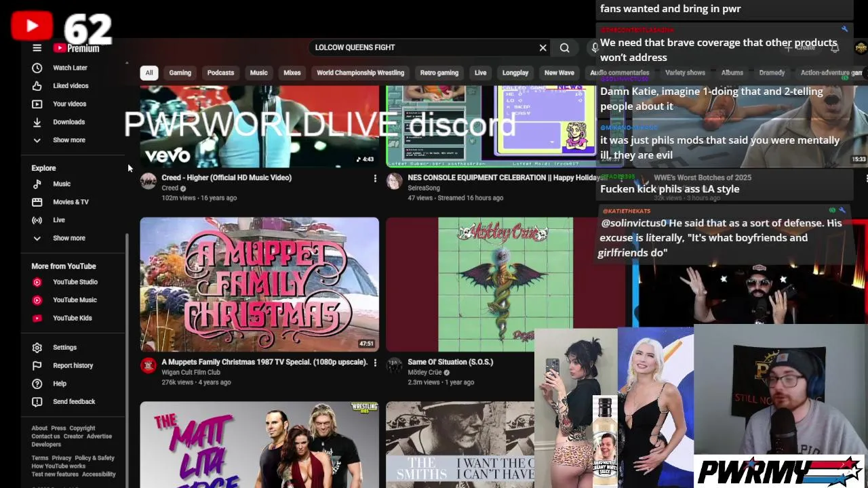Click Wigan Cult Film Club avatar
868x488 pixels.
[148, 365]
